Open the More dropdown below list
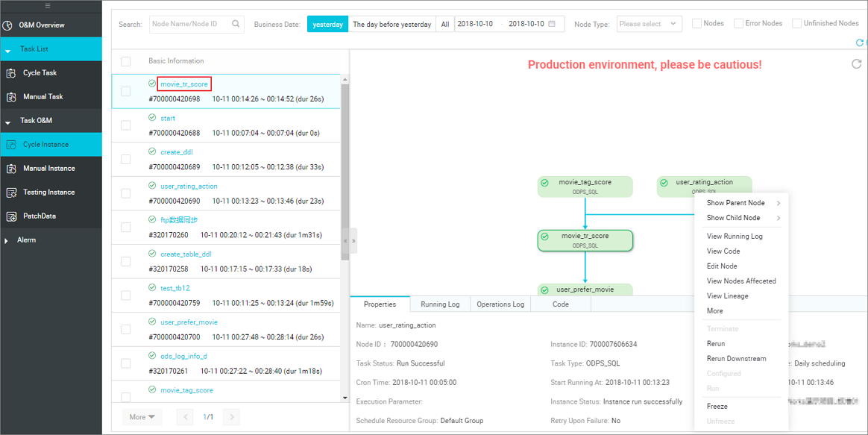 142,417
